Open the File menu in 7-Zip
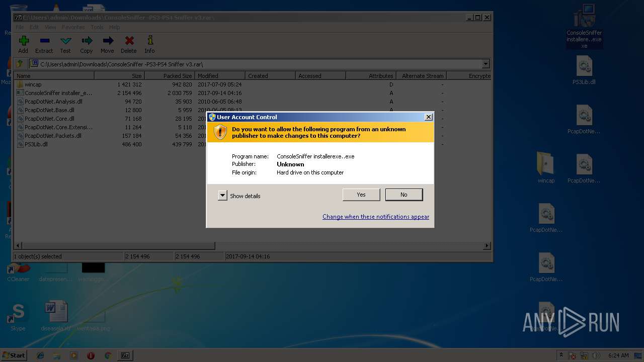Screen dimensions: 644x362 [x=20, y=27]
